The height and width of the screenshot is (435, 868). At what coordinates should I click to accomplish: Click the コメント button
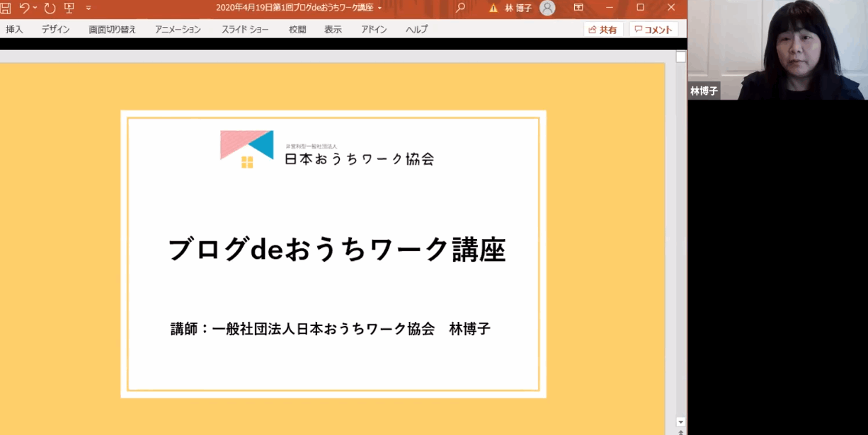[x=653, y=30]
